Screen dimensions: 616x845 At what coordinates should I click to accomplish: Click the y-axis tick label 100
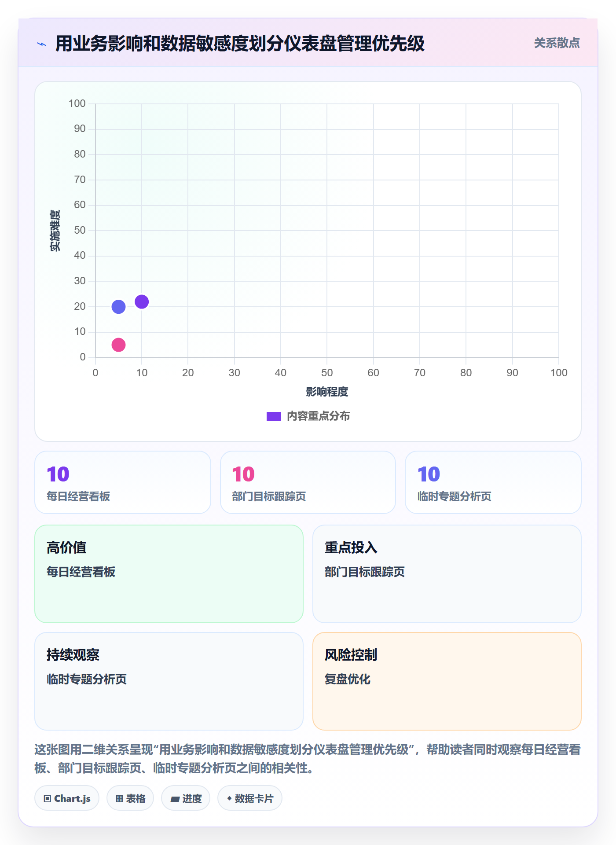[77, 103]
